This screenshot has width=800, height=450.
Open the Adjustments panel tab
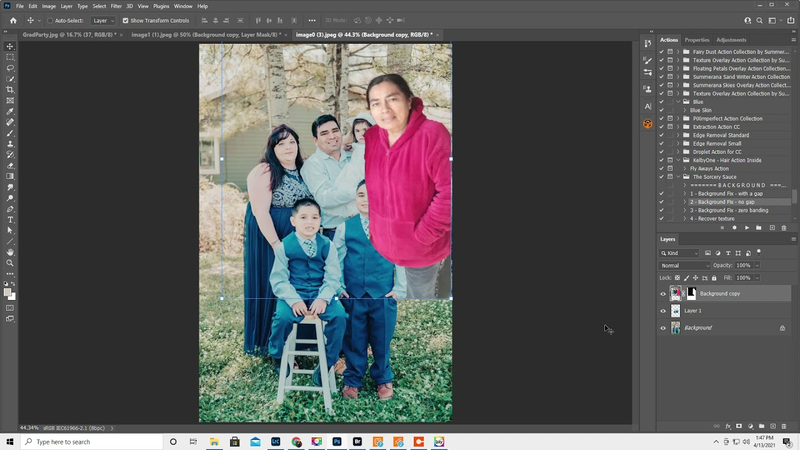tap(731, 40)
